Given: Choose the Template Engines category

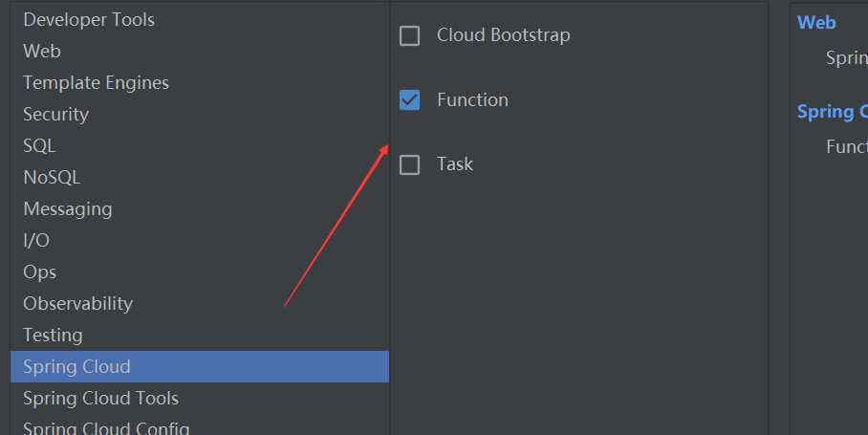Looking at the screenshot, I should click(200, 82).
